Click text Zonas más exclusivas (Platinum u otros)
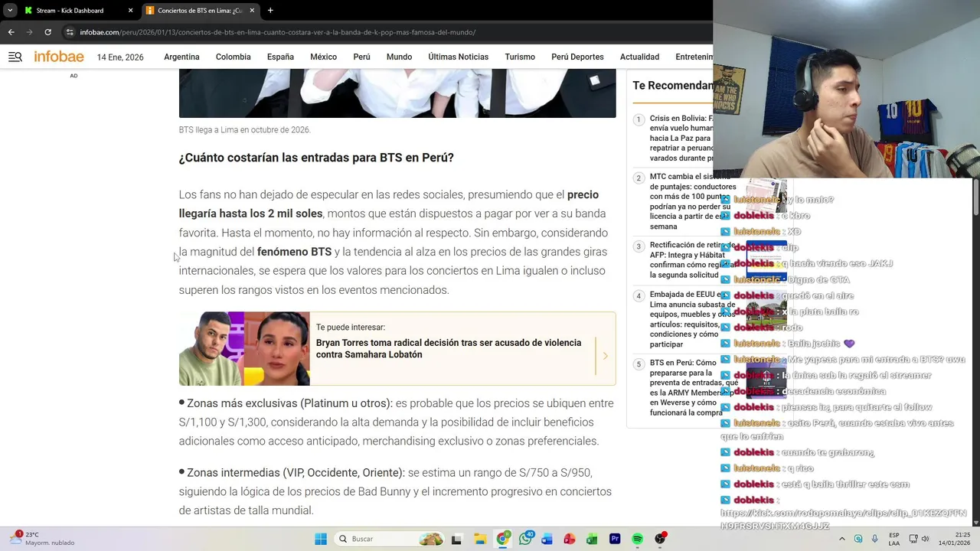The width and height of the screenshot is (980, 551). point(289,403)
